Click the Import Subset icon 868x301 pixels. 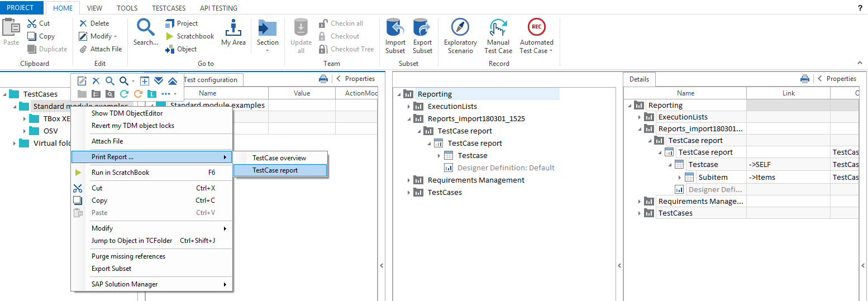click(x=395, y=28)
